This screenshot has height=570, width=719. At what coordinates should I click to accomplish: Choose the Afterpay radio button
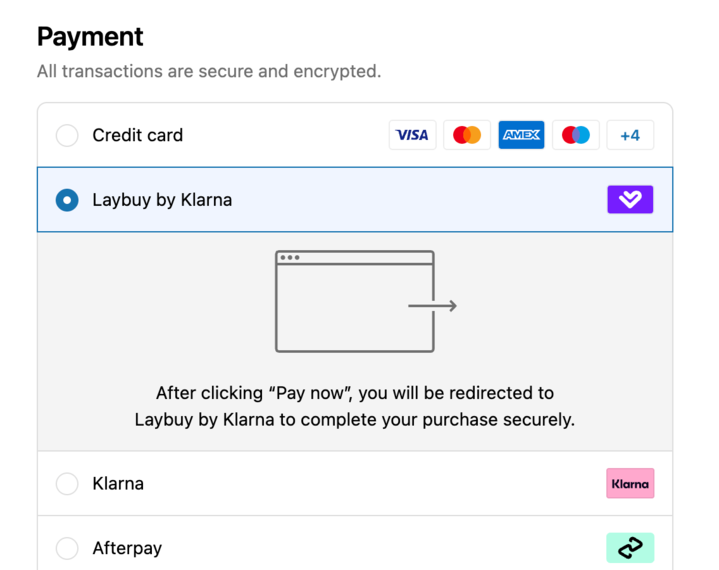click(x=67, y=548)
